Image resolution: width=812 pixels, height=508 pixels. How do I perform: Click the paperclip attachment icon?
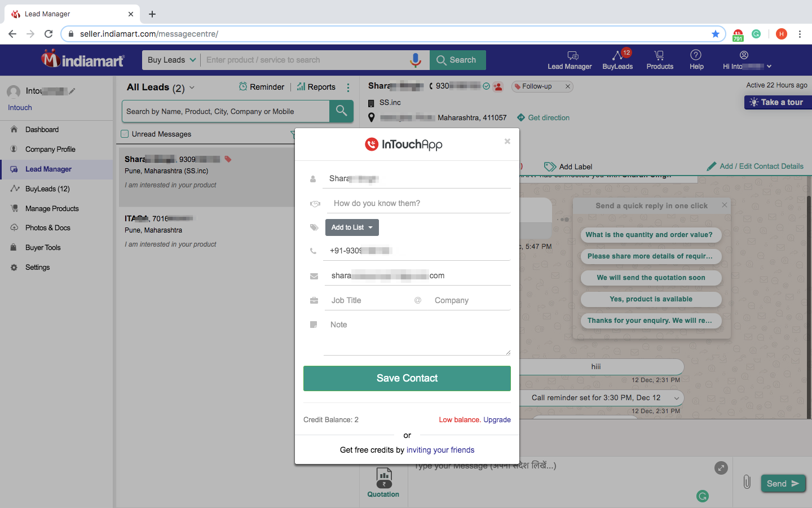747,482
